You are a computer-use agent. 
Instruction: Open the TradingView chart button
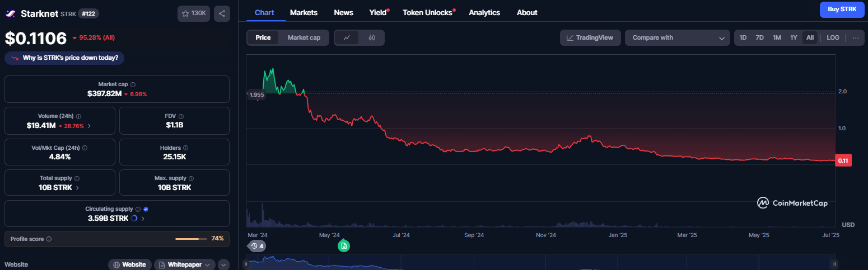pos(590,37)
